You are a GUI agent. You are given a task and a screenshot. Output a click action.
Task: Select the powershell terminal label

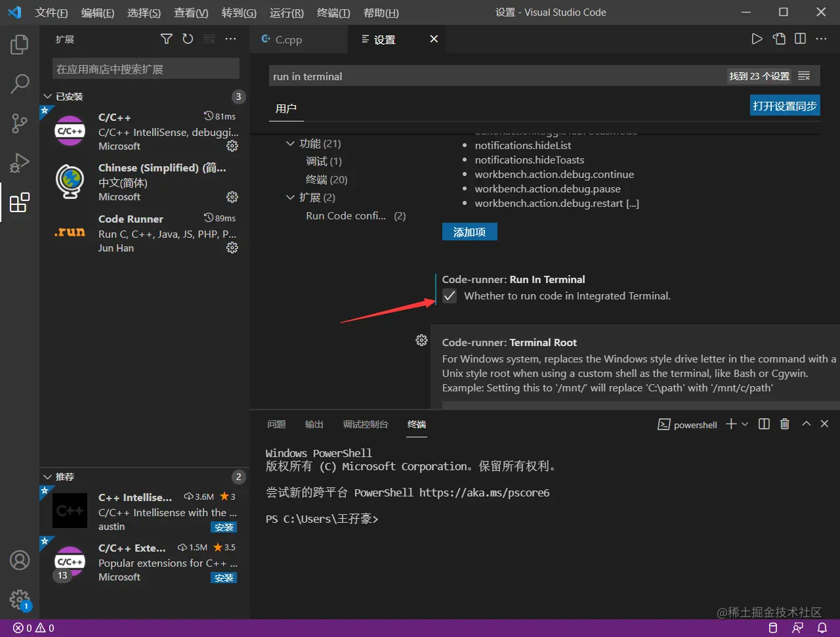coord(688,425)
